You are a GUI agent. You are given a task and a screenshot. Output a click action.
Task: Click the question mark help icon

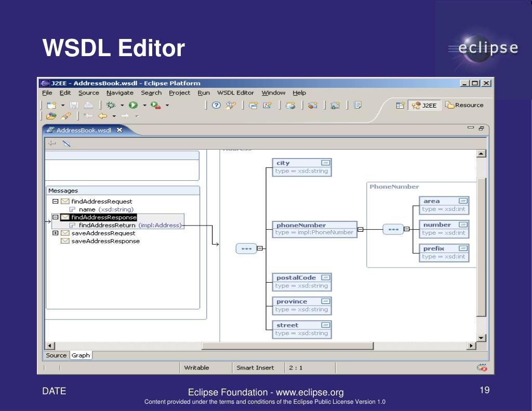click(x=216, y=105)
